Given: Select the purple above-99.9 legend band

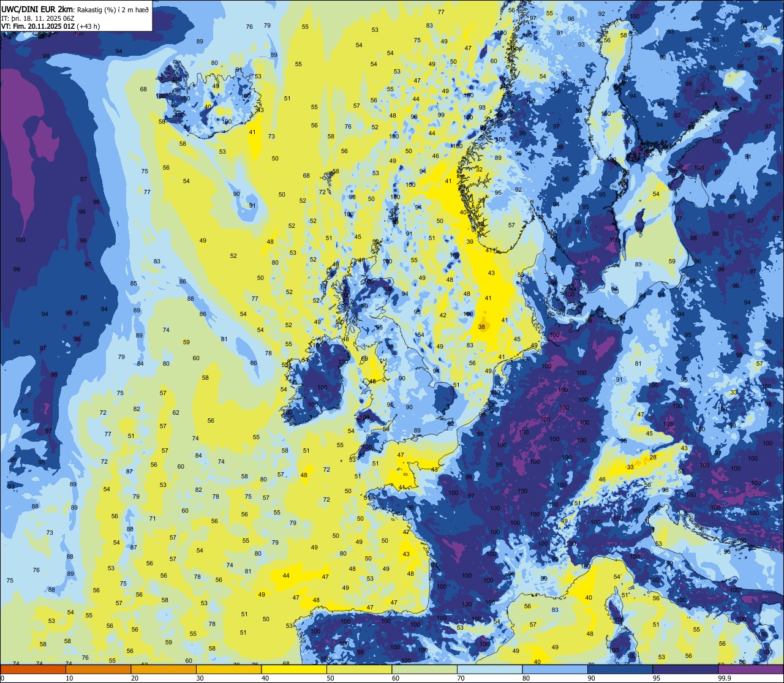Looking at the screenshot, I should (750, 669).
